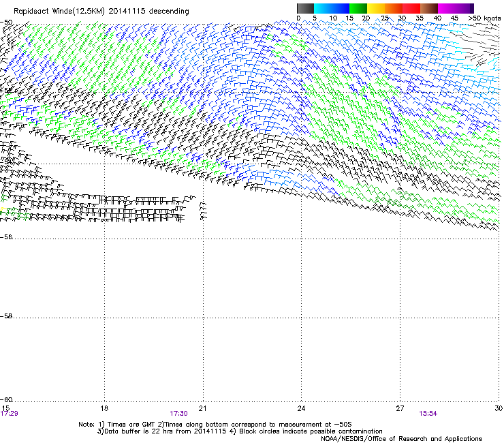Click the 'Note: 1) Times are GMT' line

click(215, 425)
